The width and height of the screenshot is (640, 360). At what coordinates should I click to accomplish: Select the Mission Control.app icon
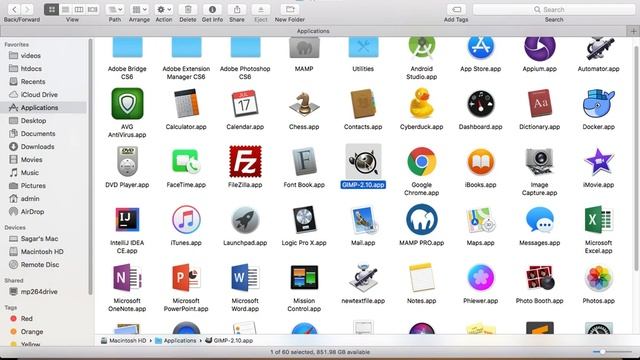(x=304, y=278)
